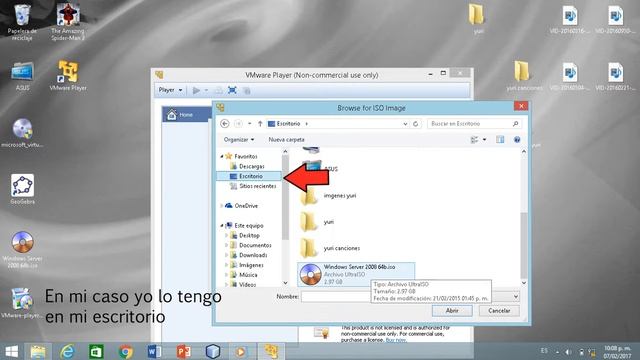
Task: Click the Abrir button
Action: (x=452, y=311)
